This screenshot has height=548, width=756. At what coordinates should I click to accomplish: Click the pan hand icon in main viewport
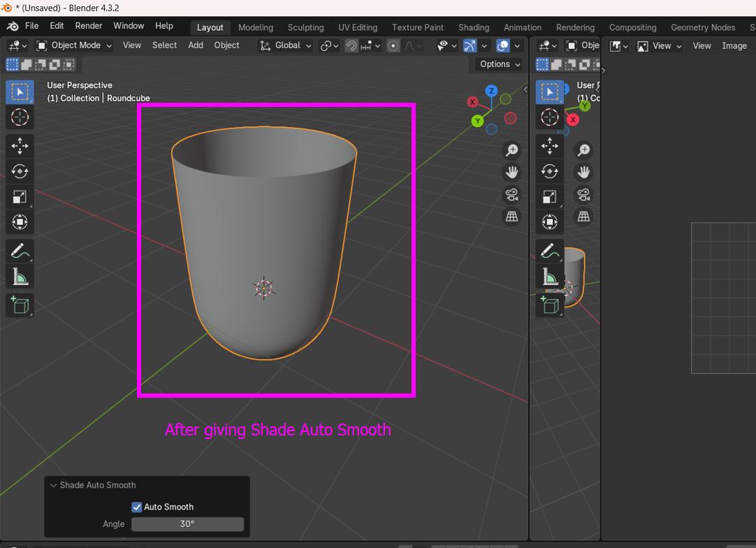[x=511, y=172]
